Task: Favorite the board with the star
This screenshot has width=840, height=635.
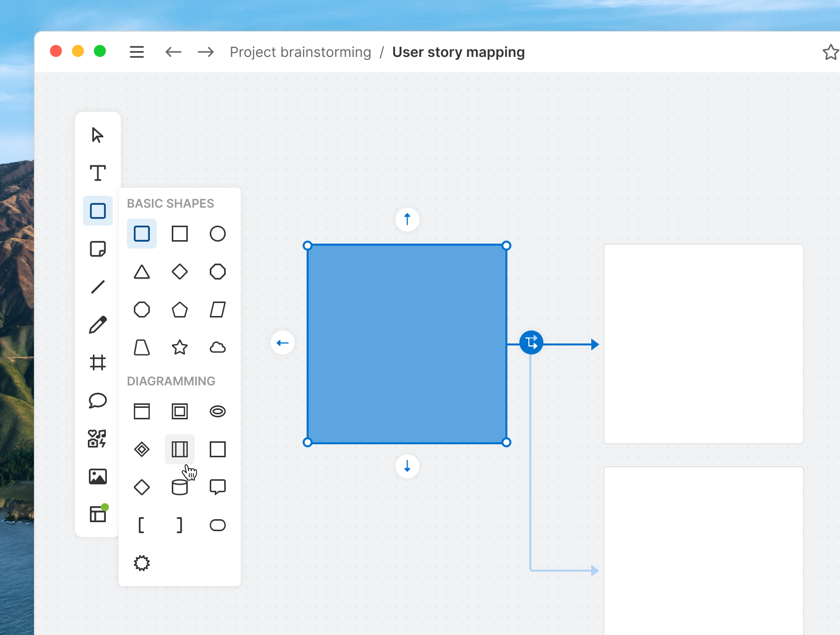Action: [x=830, y=52]
